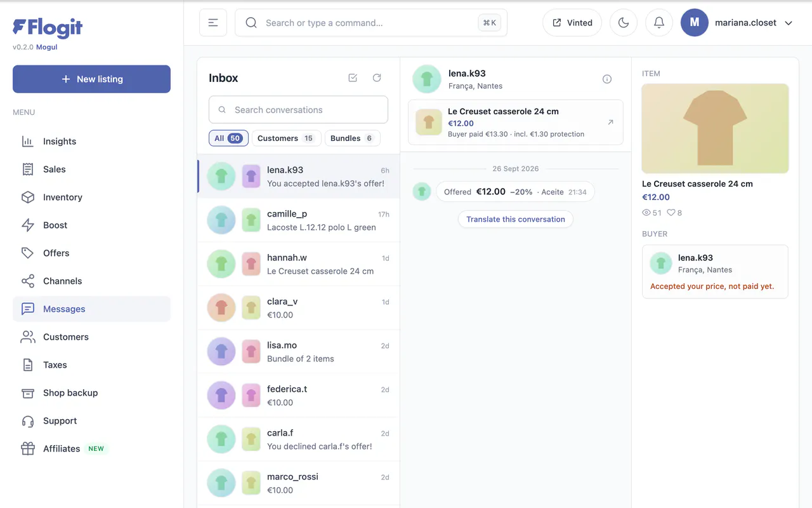This screenshot has height=508, width=812.
Task: Open the large item image in the Item panel
Action: 716,129
